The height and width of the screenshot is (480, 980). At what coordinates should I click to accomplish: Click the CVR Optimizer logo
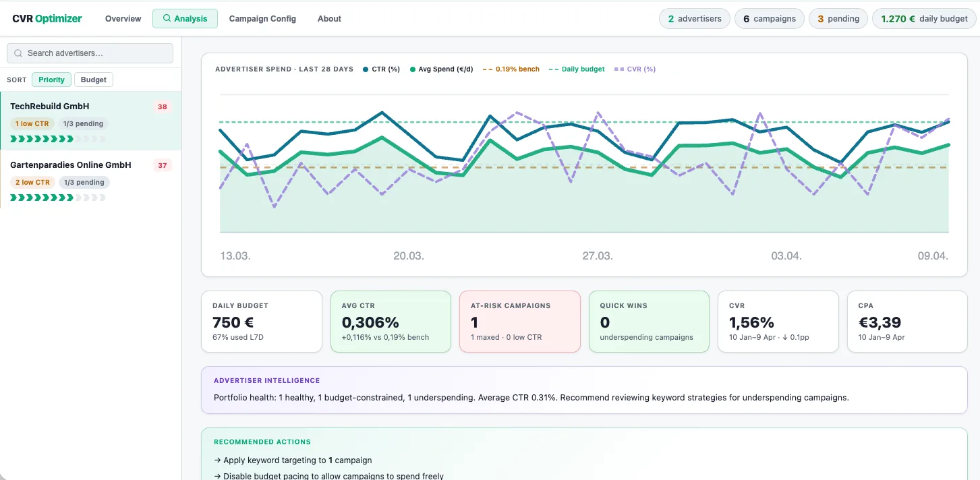coord(47,19)
